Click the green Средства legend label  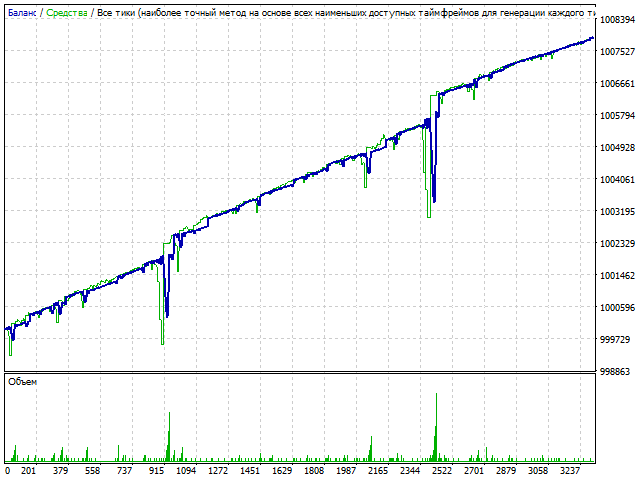(69, 11)
